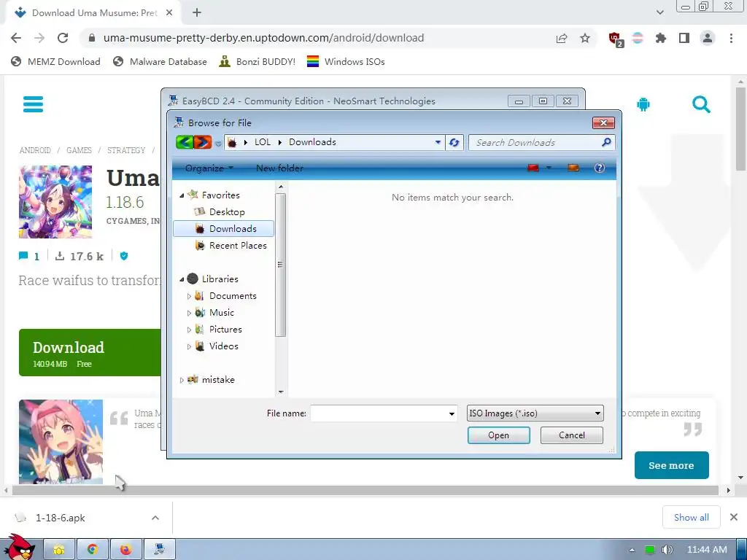Screen dimensions: 747x560
Task: Toggle Chrome side panel icon
Action: point(684,38)
